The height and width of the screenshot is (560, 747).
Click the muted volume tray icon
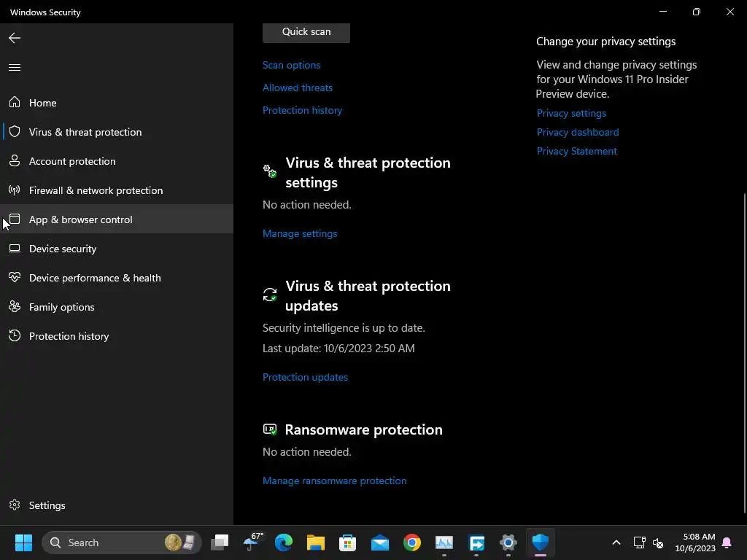658,542
